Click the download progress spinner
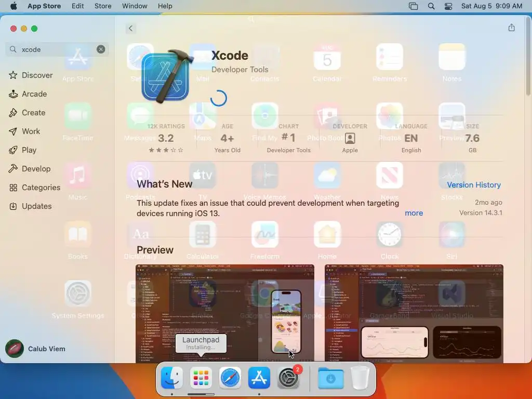This screenshot has width=532, height=399. (x=219, y=98)
